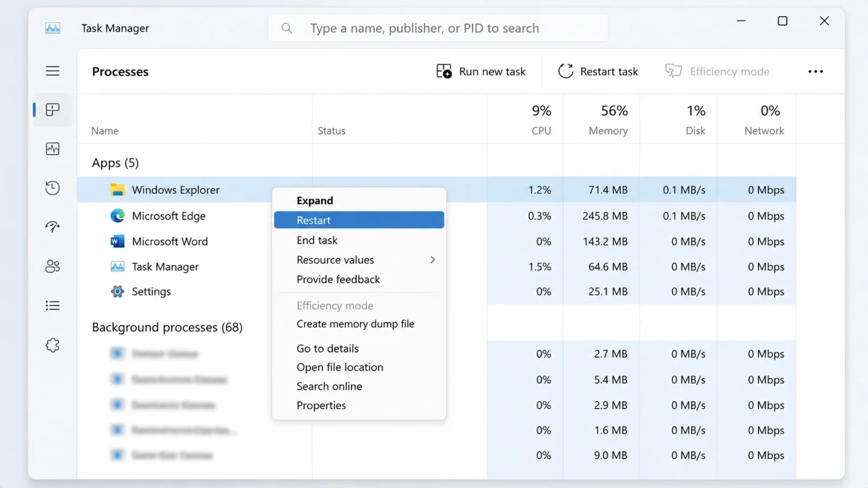Sort by the CPU column header
The image size is (868, 488).
[x=541, y=131]
